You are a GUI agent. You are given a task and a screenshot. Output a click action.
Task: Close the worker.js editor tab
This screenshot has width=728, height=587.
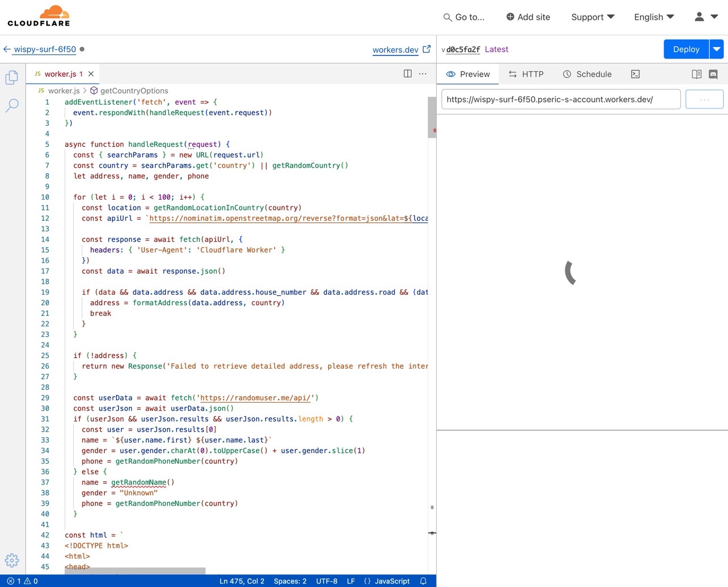tap(91, 74)
